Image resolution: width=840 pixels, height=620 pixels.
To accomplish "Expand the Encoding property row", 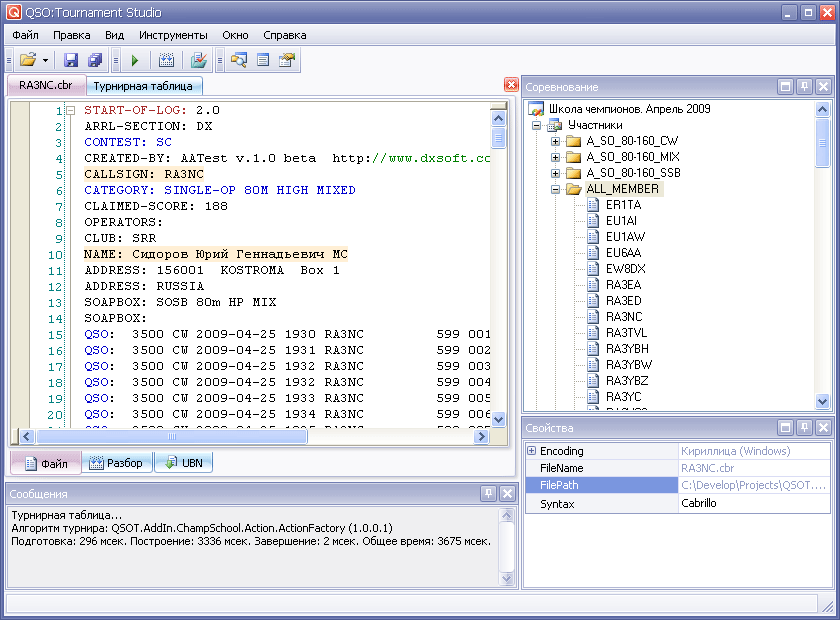I will click(531, 451).
